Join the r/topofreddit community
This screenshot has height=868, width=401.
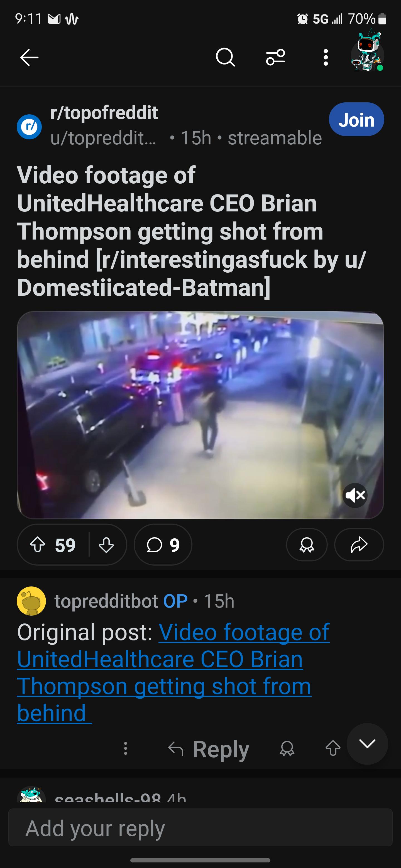tap(356, 120)
